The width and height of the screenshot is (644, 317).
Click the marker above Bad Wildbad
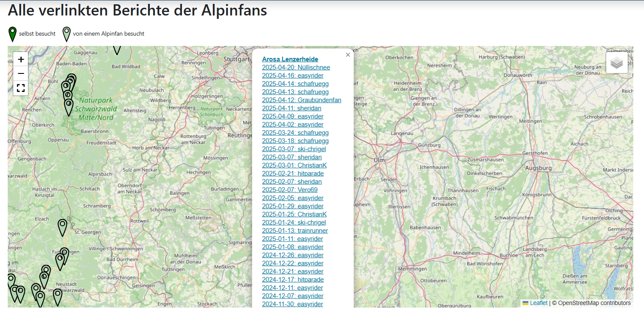point(117,49)
